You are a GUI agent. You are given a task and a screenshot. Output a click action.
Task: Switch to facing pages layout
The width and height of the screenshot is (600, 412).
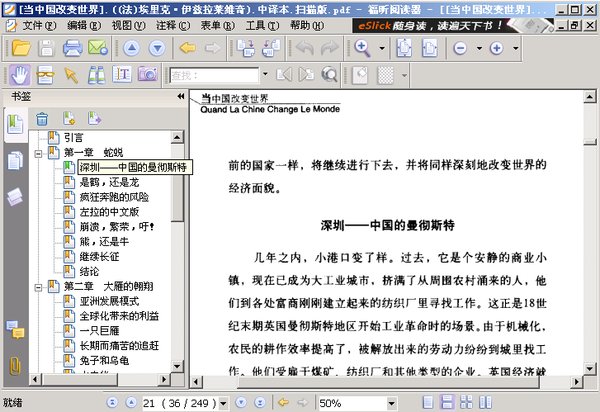466,402
